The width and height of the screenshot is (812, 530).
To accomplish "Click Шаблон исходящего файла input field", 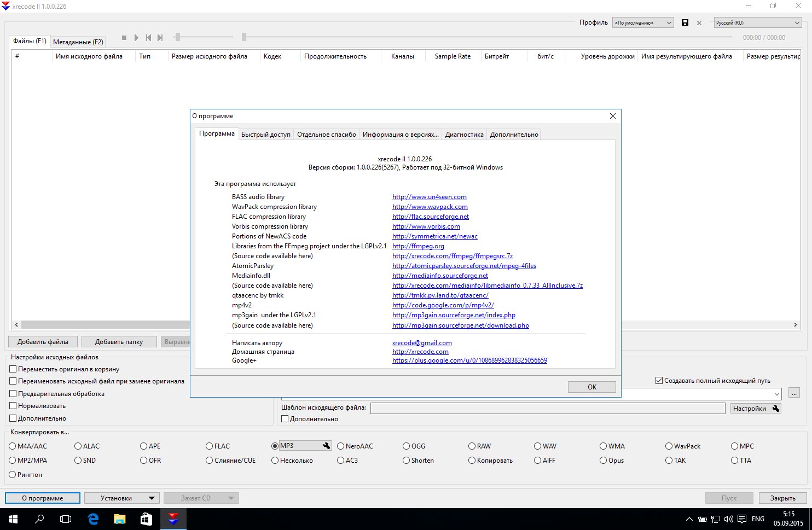I will coord(548,408).
